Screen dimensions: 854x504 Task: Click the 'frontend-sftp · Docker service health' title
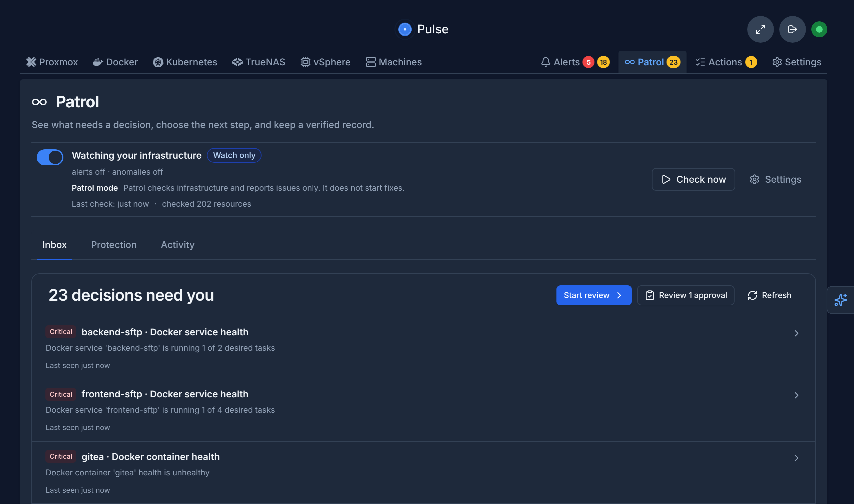(x=165, y=394)
